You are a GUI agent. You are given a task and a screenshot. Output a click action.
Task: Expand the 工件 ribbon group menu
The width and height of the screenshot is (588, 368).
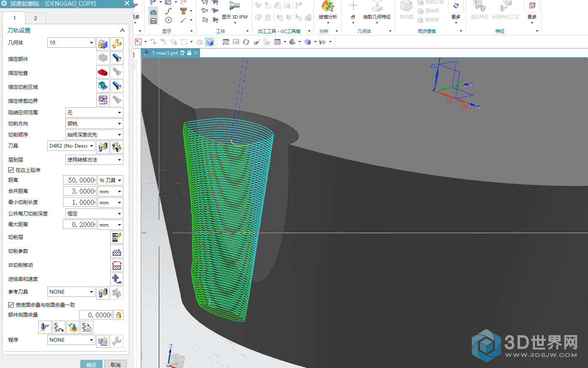(x=247, y=31)
